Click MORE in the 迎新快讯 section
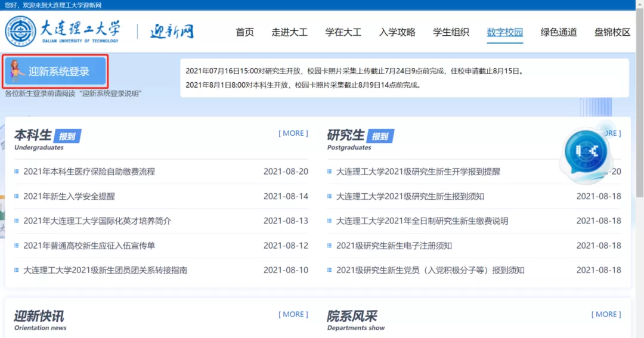Viewport: 644px width, 338px height. pos(293,314)
